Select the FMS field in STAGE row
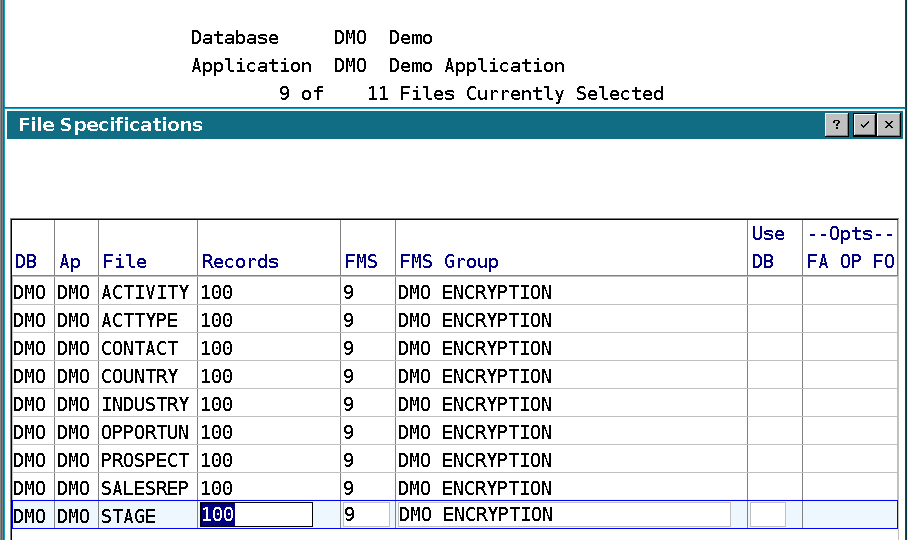Image resolution: width=908 pixels, height=540 pixels. tap(366, 515)
